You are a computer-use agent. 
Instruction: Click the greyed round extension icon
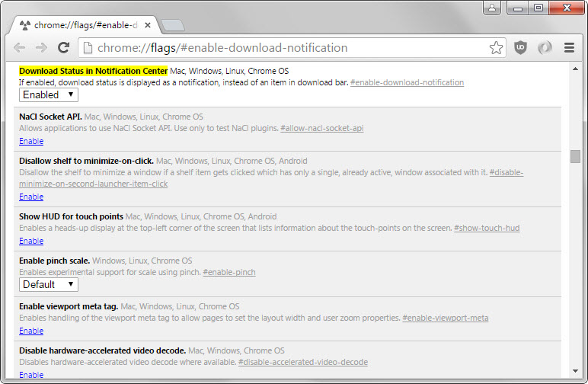(x=545, y=48)
